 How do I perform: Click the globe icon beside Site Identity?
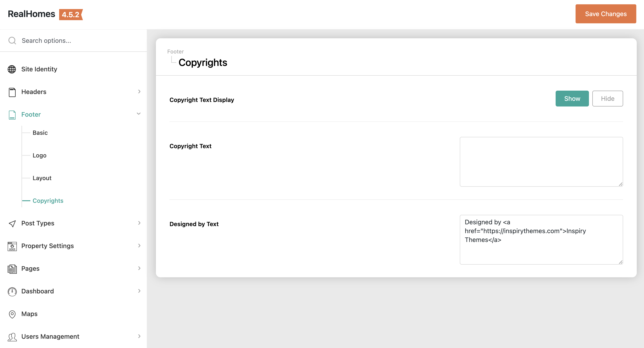[12, 69]
